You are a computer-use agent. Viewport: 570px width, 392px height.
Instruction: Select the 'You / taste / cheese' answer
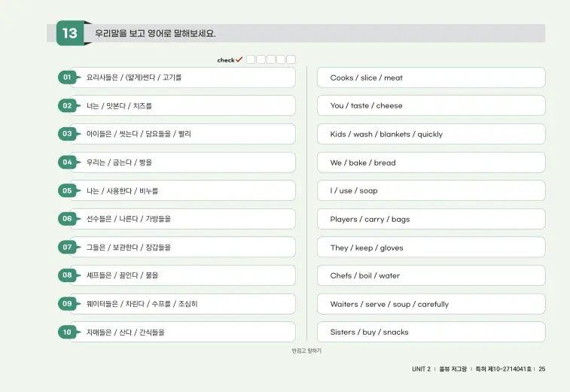(x=431, y=106)
